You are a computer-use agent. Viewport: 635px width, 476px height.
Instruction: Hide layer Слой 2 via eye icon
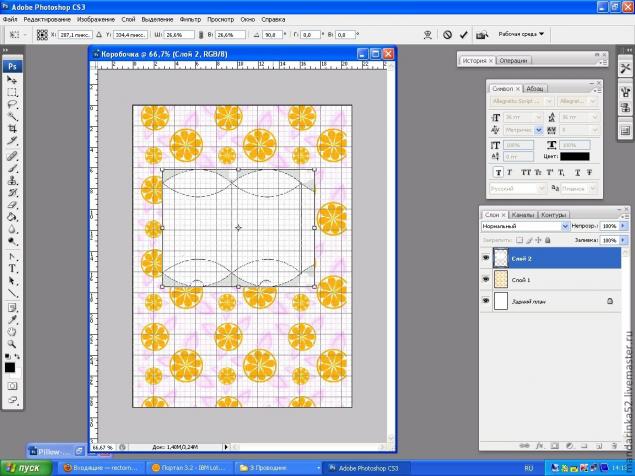pyautogui.click(x=486, y=258)
